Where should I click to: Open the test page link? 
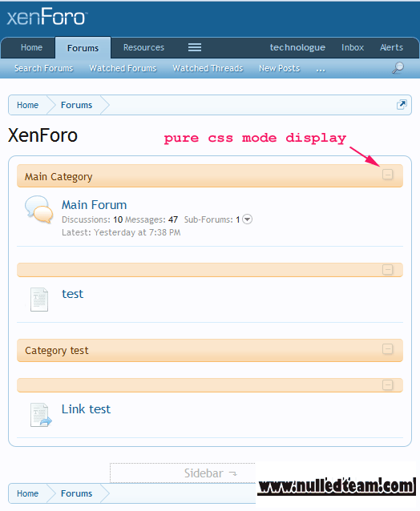[72, 294]
